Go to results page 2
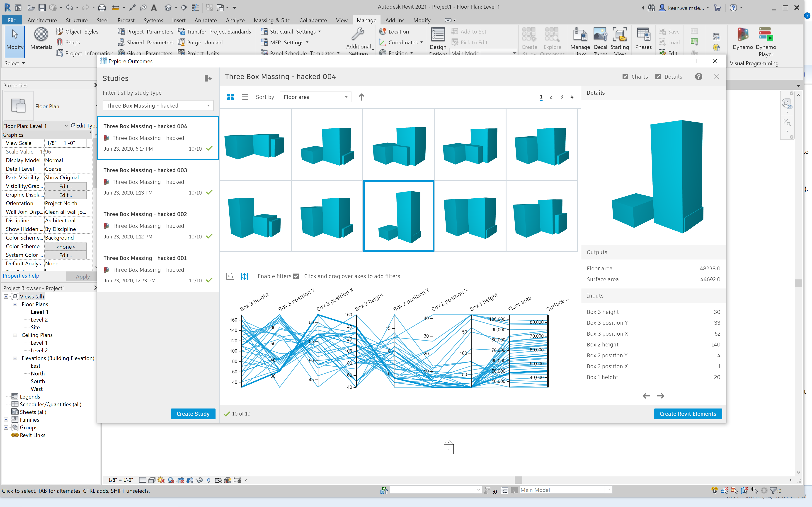Screen dimensions: 812x507 coord(551,96)
